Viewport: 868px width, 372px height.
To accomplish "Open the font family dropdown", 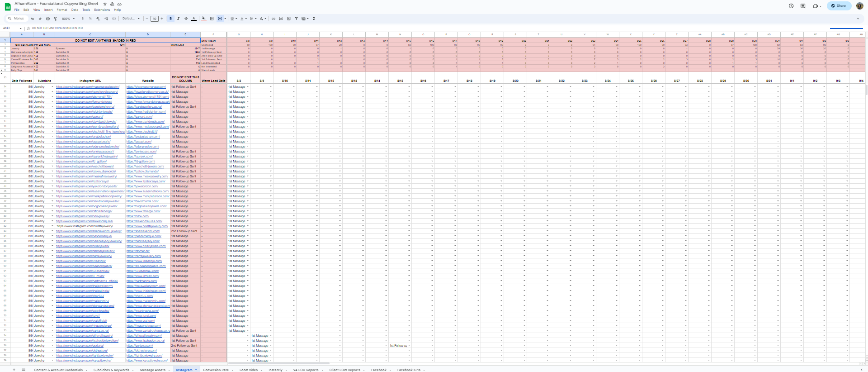I will [x=131, y=19].
